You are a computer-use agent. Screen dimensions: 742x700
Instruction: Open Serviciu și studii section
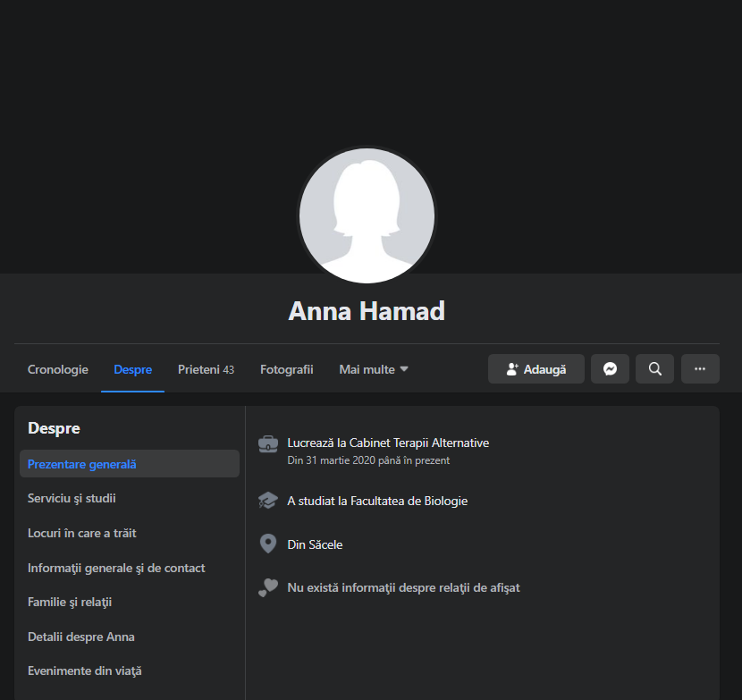tap(72, 498)
